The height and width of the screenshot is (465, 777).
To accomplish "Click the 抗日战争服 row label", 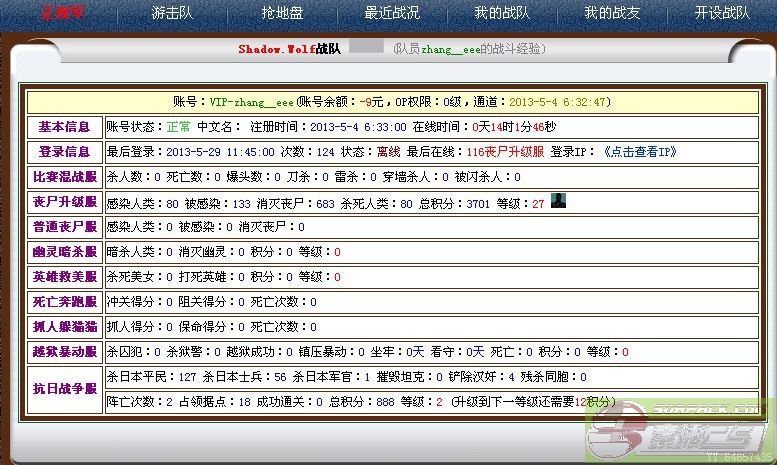I will [x=64, y=389].
